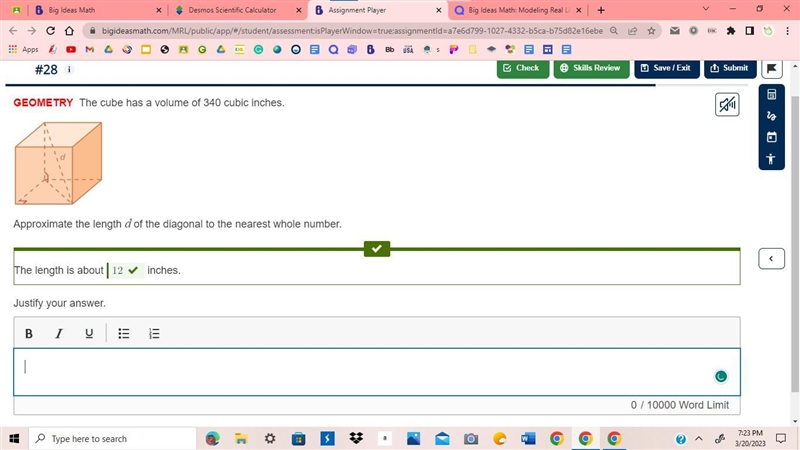Select the Assignment Player tab

pyautogui.click(x=378, y=10)
